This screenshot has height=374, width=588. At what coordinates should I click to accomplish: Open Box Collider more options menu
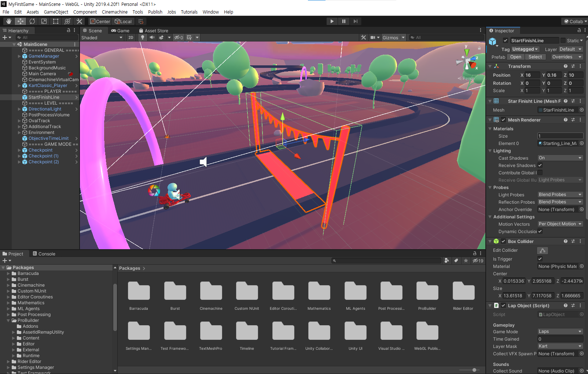[580, 242]
